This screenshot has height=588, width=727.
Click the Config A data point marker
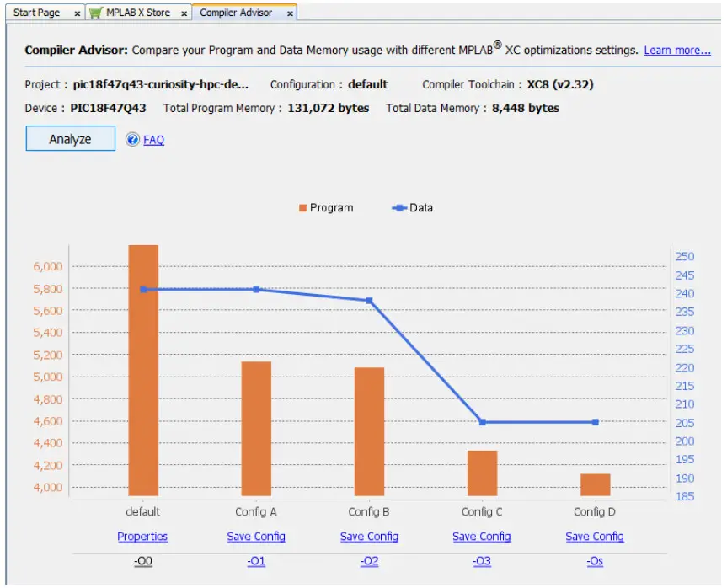[x=256, y=289]
